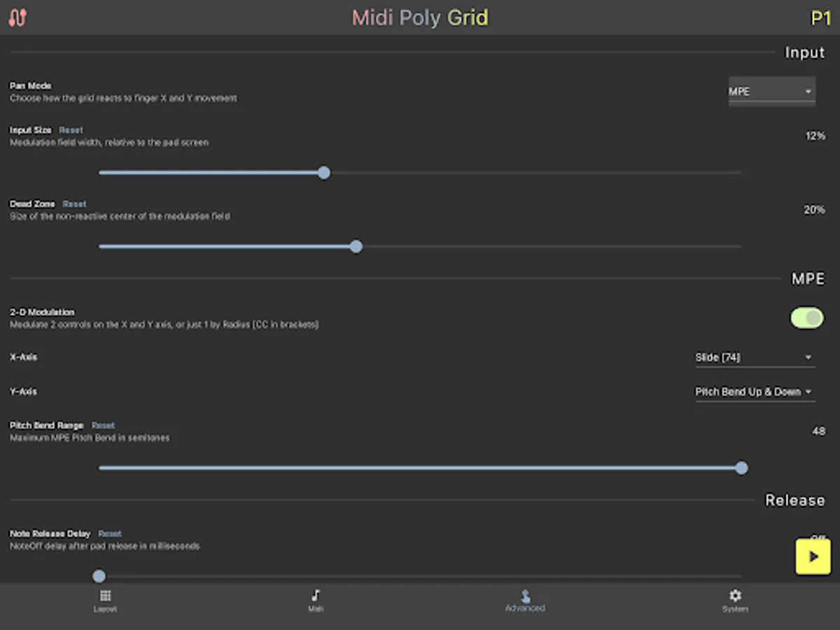Switch to the System tab label
Viewport: 840px width, 630px height.
[735, 609]
